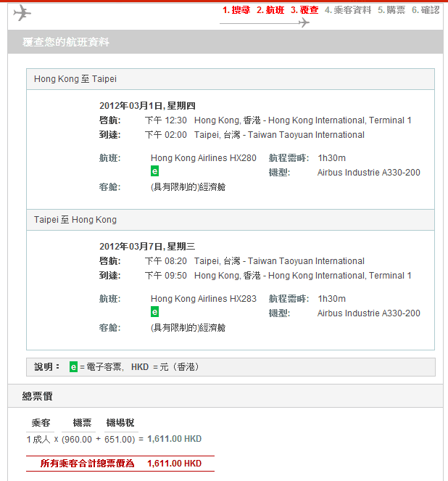Viewport: 448px width, 481px height.
Task: Click the e-ticket icon under flight HX283
Action: coord(154,312)
